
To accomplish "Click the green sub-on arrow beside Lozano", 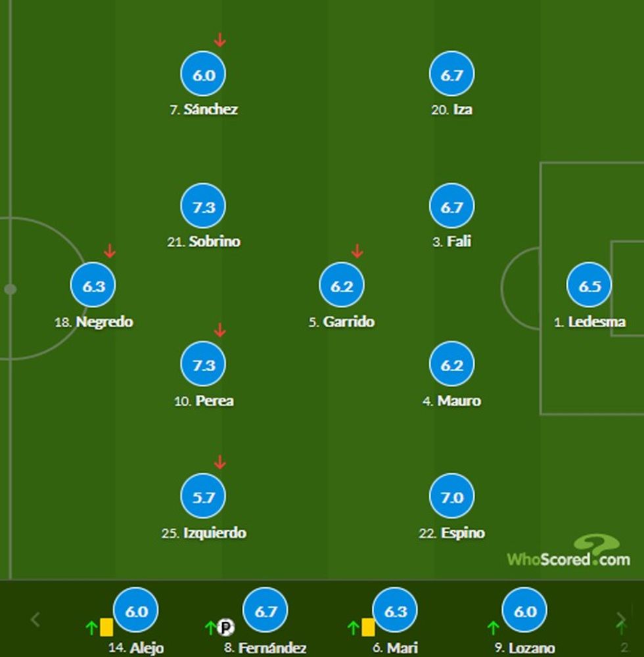I will [x=494, y=627].
